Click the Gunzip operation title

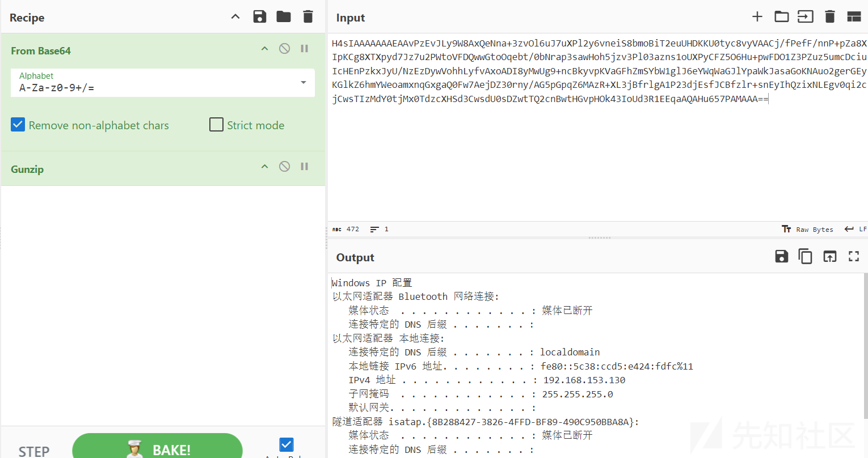click(27, 169)
